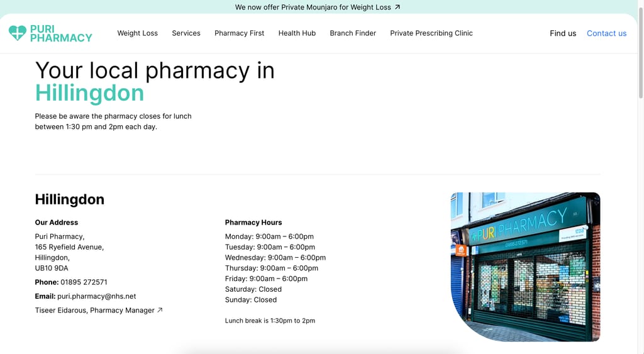Click Friday: 9:00am – 6:00pm row
Viewport: 644px width, 354px height.
266,279
